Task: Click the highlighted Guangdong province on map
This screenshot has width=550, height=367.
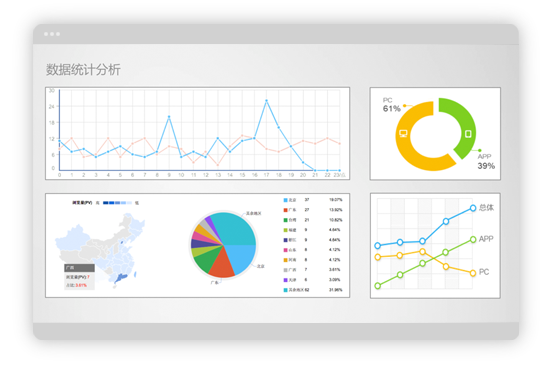Action: pyautogui.click(x=122, y=278)
